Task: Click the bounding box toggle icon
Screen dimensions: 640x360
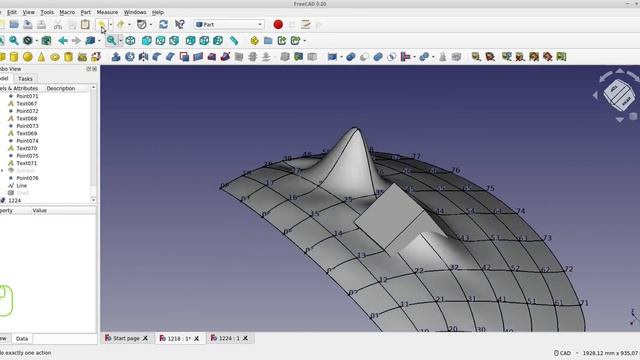Action: click(47, 40)
